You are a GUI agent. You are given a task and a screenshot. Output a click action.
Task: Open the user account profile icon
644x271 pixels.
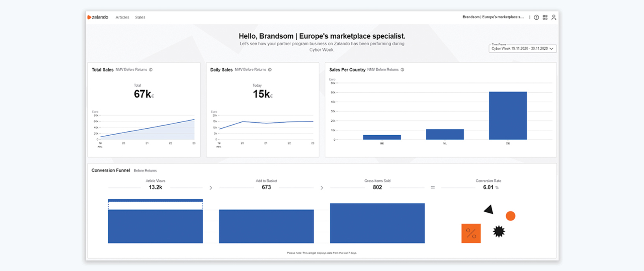click(x=553, y=17)
